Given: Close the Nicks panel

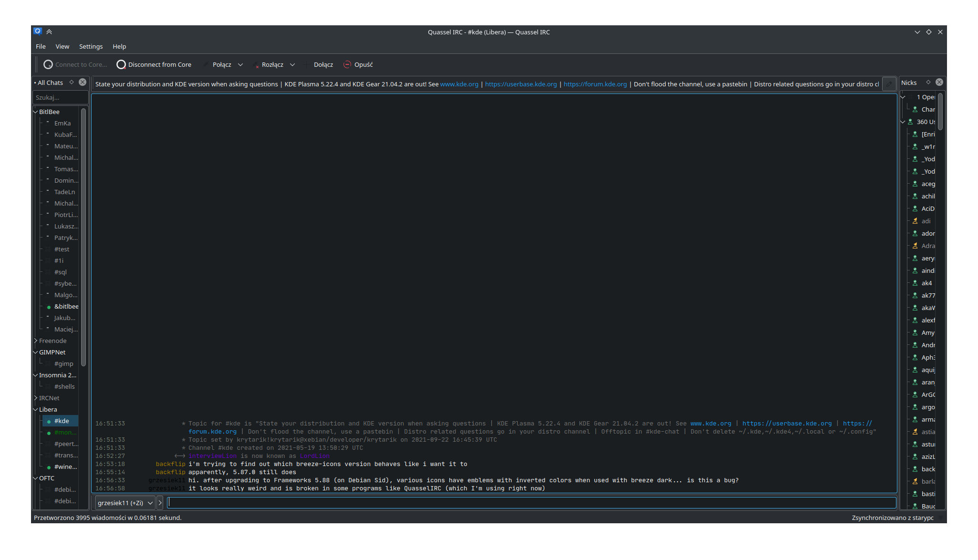Looking at the screenshot, I should pos(939,82).
